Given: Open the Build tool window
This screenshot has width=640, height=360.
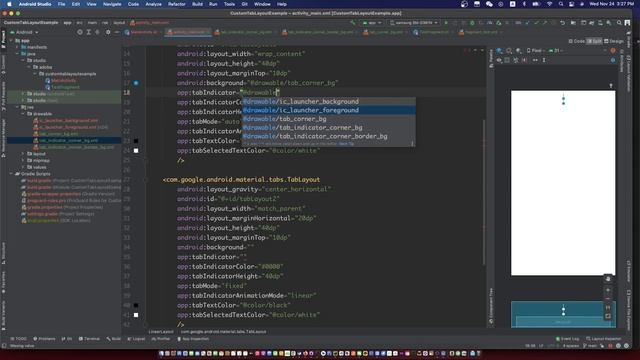Looking at the screenshot, I should pyautogui.click(x=114, y=339).
